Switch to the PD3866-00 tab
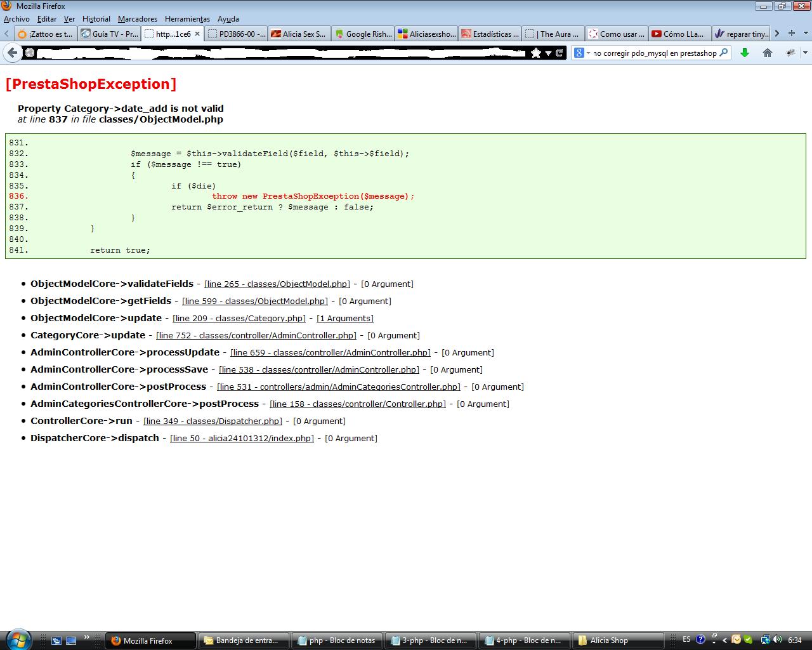The image size is (812, 650). pos(236,34)
